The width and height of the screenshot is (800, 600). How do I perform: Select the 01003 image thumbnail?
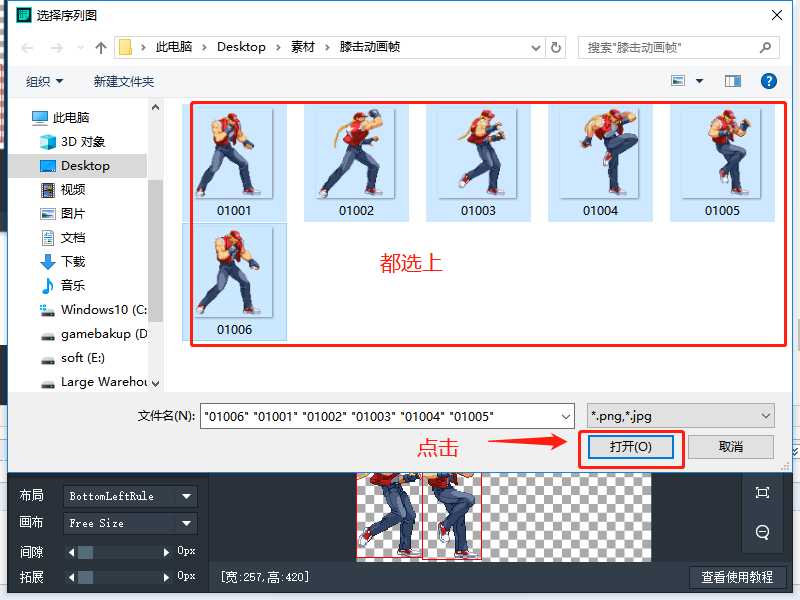click(478, 163)
